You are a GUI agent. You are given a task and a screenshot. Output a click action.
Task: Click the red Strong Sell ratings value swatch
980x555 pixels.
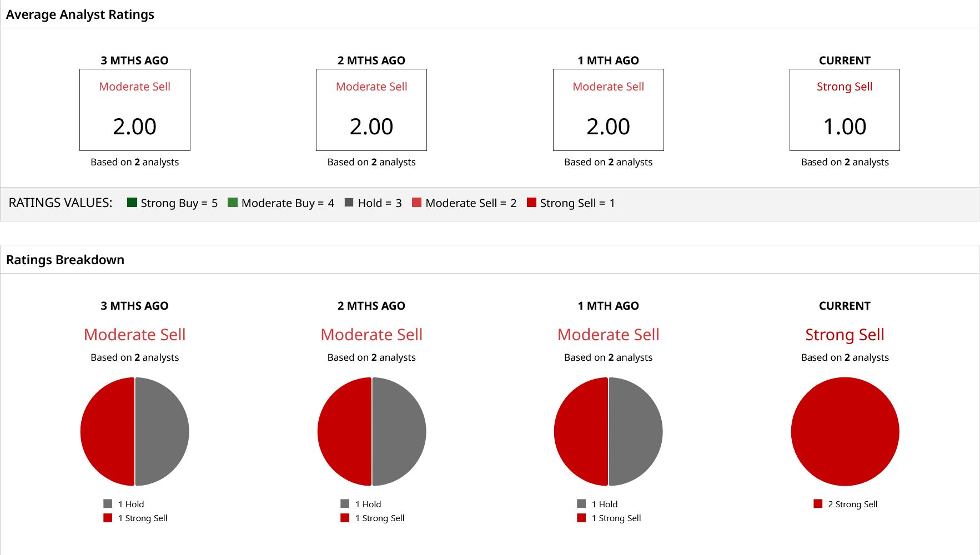tap(531, 203)
